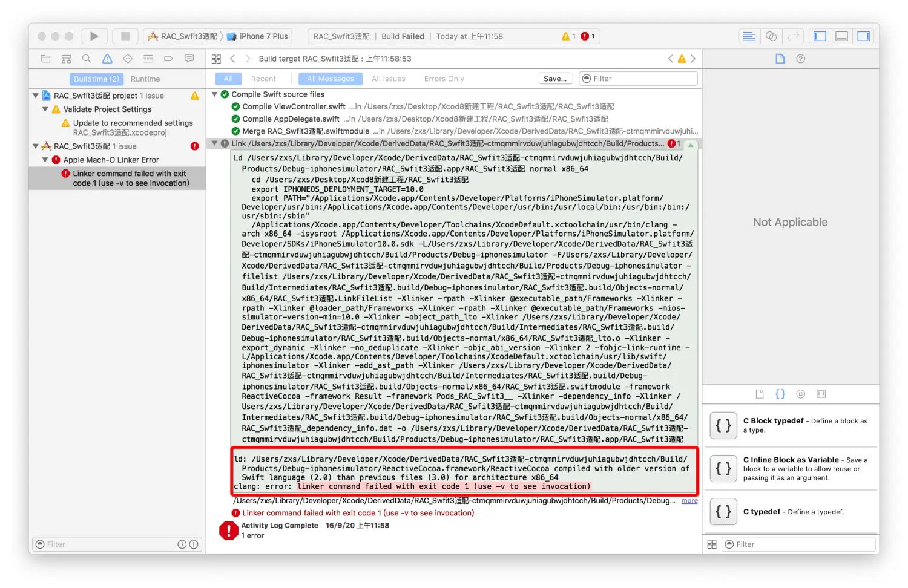
Task: Jump to next issue arrow
Action: click(693, 59)
